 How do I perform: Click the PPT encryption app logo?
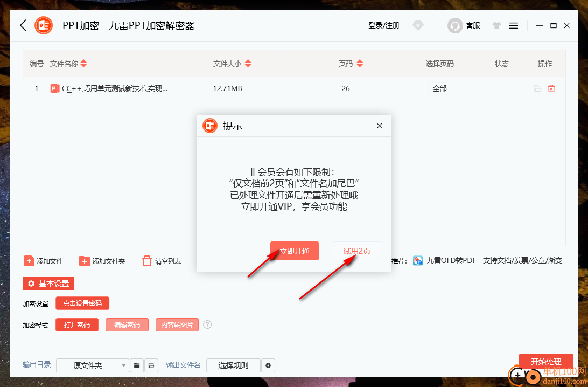coord(44,25)
